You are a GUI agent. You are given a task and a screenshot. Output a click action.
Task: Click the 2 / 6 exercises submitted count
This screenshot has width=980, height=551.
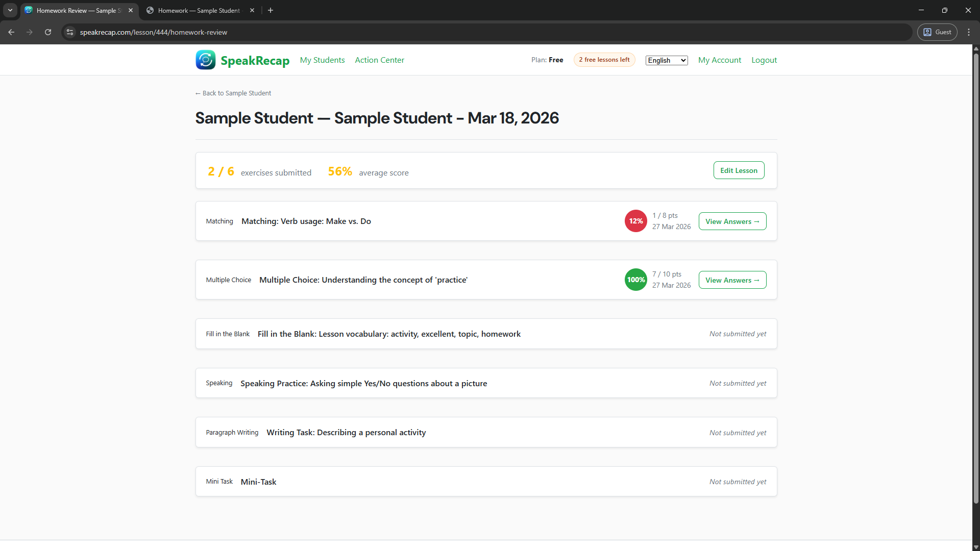[221, 171]
